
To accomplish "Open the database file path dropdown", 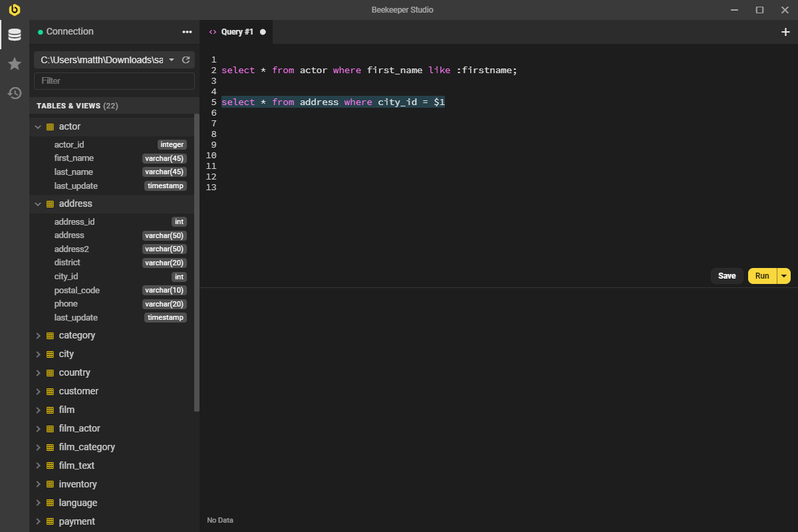I will pyautogui.click(x=172, y=59).
